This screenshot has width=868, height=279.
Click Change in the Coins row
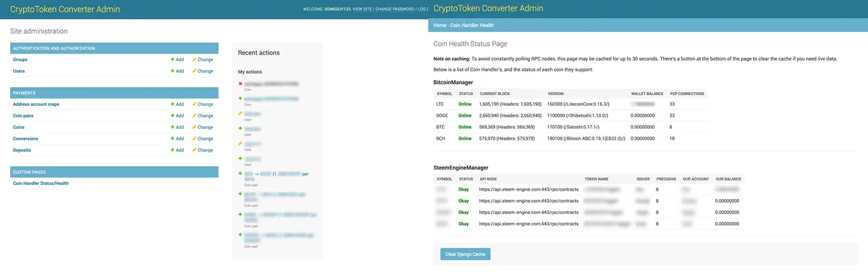click(x=202, y=127)
